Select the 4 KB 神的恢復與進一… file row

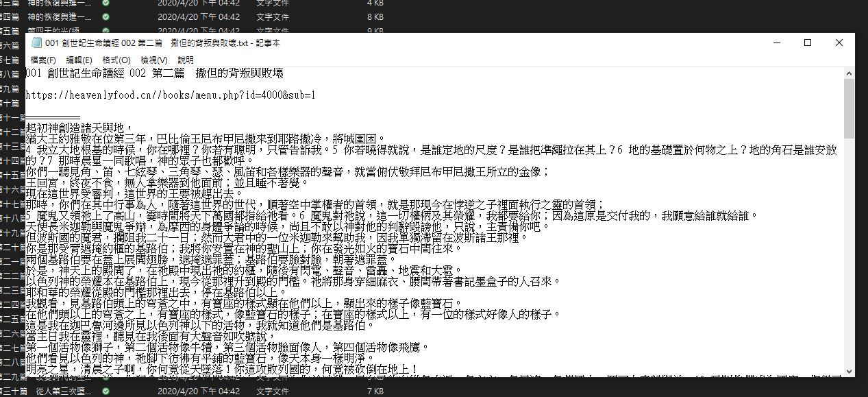click(59, 3)
